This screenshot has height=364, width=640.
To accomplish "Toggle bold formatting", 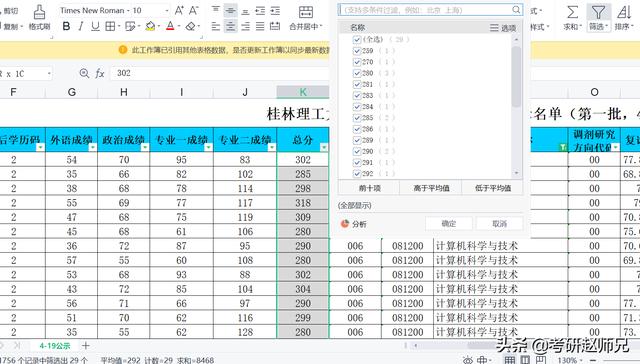I will [x=66, y=27].
